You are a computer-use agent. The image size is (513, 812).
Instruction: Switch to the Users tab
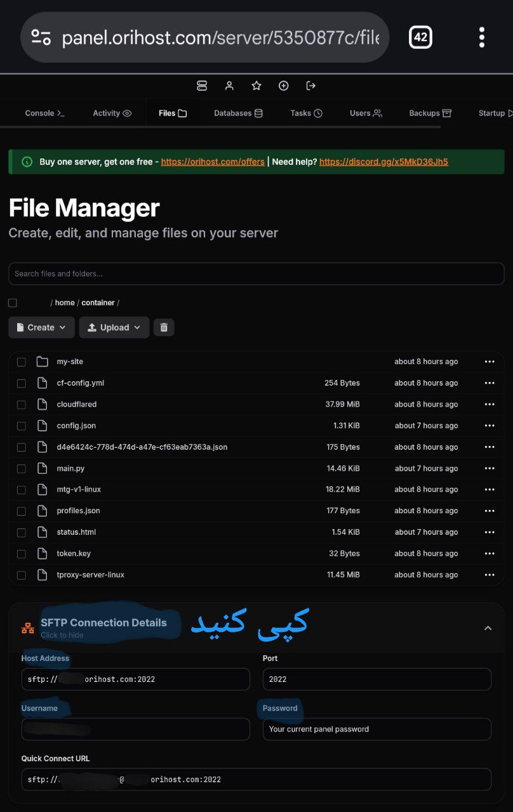pyautogui.click(x=366, y=113)
